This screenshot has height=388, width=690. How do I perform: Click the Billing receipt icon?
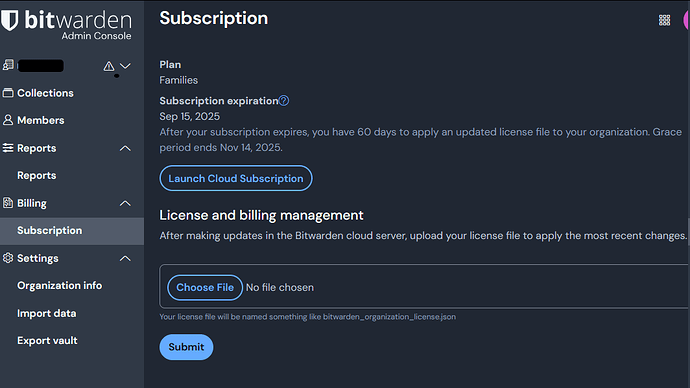[x=8, y=203]
